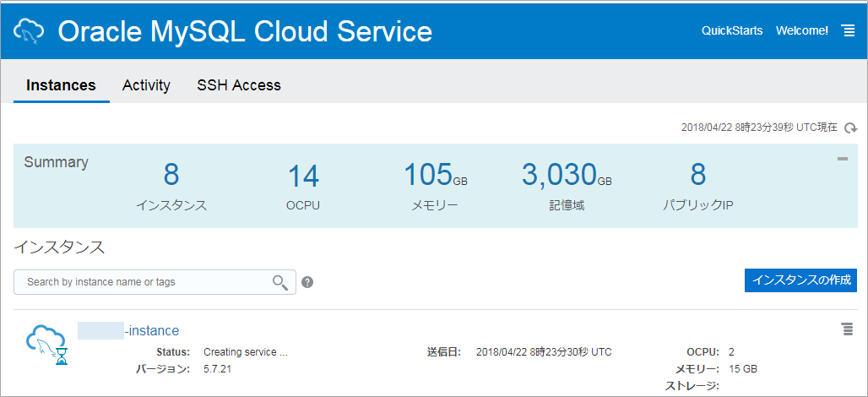Click the Welcome! link
868x397 pixels.
tap(802, 31)
